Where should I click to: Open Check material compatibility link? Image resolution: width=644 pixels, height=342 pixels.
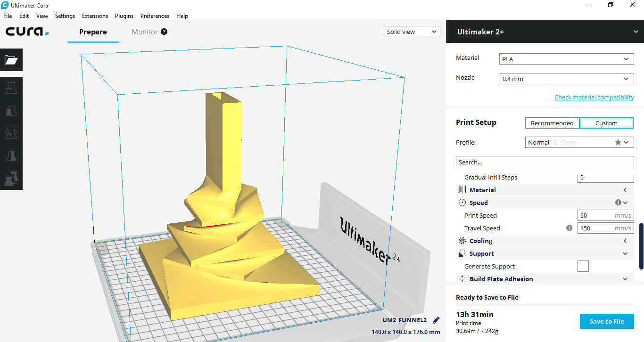(x=594, y=97)
